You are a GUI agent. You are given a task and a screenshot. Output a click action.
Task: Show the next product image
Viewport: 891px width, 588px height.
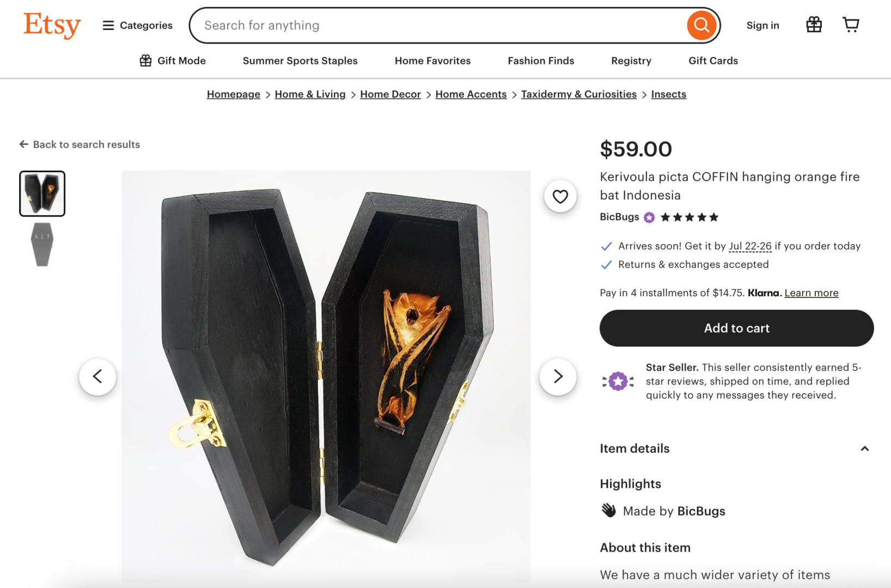(558, 376)
